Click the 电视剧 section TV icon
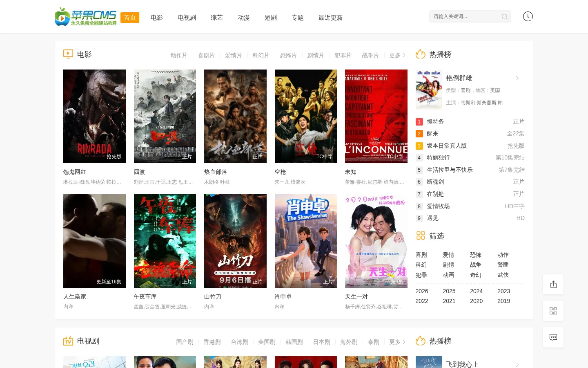The height and width of the screenshot is (368, 588). pyautogui.click(x=68, y=341)
